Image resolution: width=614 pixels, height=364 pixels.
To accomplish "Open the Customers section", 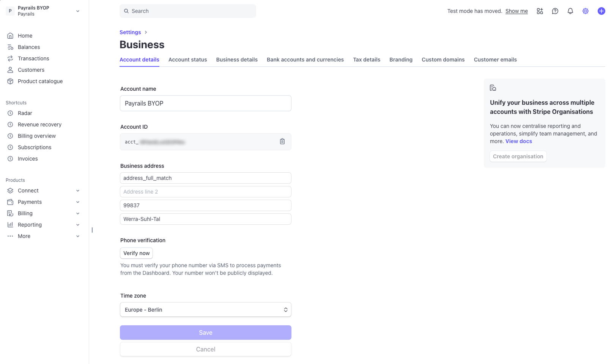I will [x=31, y=70].
